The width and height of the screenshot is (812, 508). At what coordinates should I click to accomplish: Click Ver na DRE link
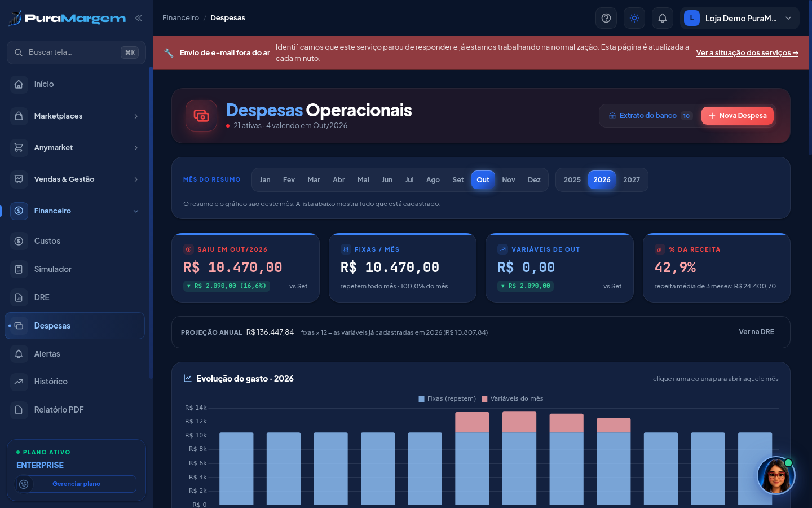click(x=756, y=332)
